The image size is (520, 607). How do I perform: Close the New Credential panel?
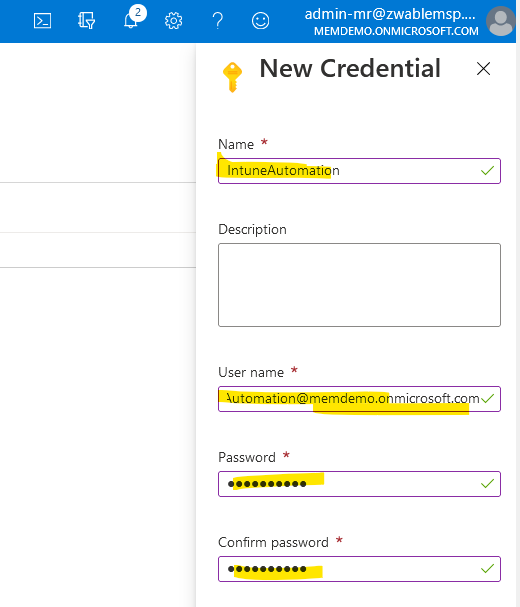483,69
